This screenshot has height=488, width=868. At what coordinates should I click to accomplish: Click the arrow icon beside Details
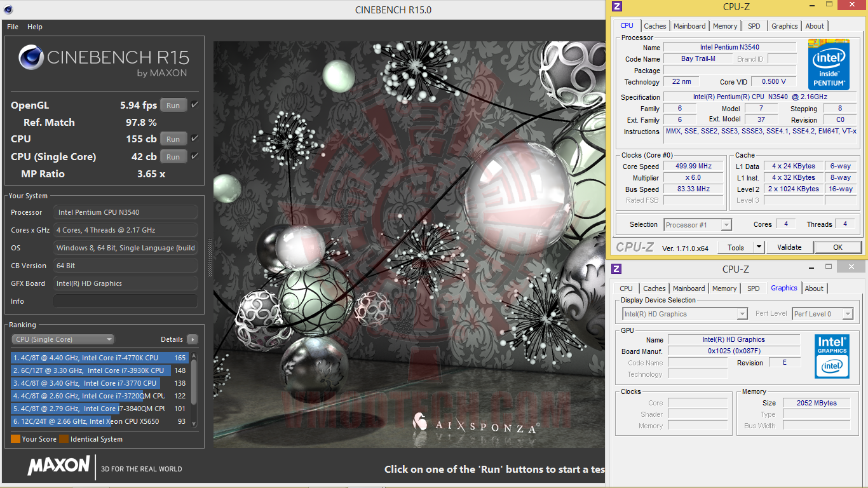[x=192, y=339]
